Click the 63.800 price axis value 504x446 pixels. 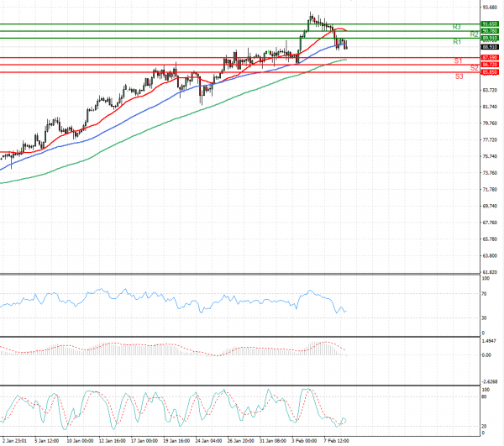pos(490,256)
